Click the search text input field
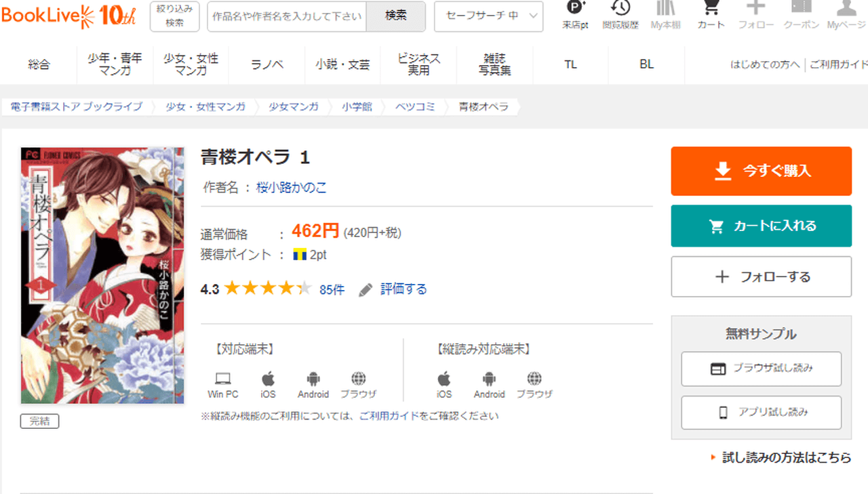The image size is (868, 494). [287, 16]
